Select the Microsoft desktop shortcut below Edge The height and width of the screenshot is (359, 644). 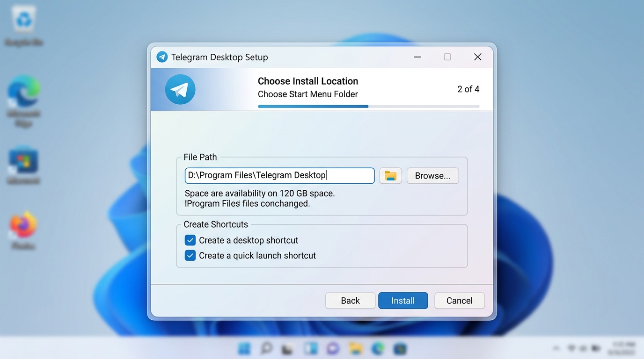point(23,166)
